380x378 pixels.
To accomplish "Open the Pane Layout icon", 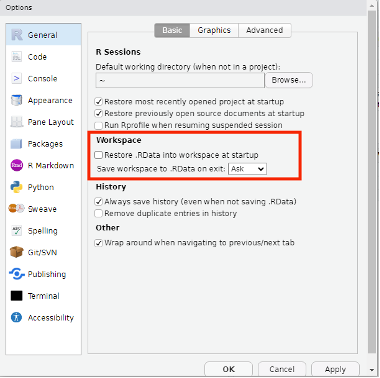I will pyautogui.click(x=17, y=122).
